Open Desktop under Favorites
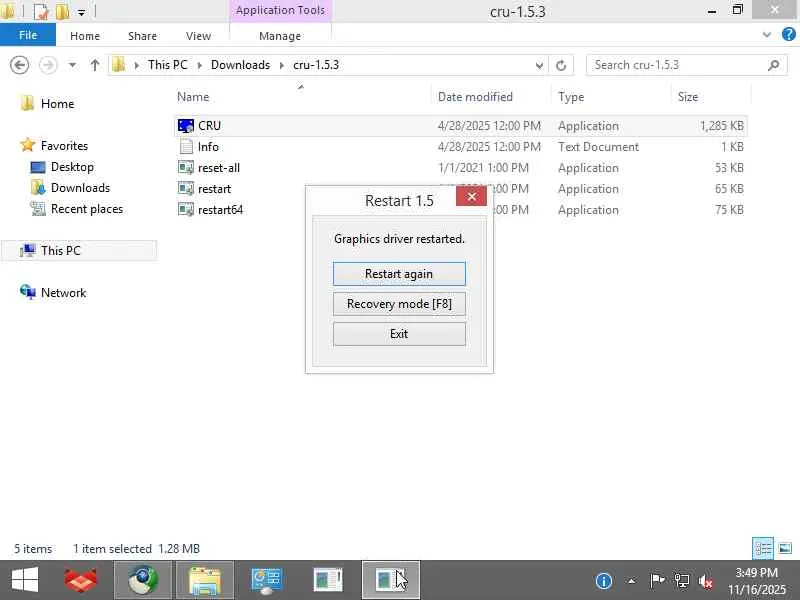The width and height of the screenshot is (800, 600). coord(72,167)
